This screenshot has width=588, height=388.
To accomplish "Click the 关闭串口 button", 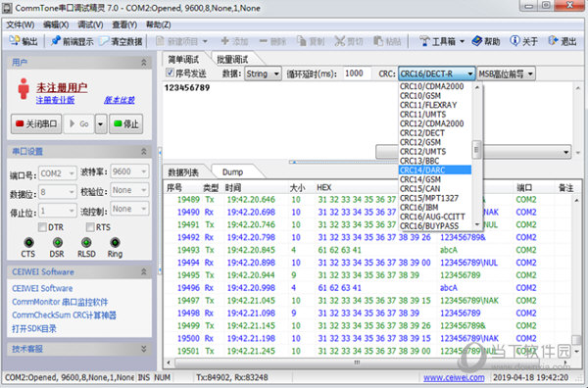I will point(36,123).
